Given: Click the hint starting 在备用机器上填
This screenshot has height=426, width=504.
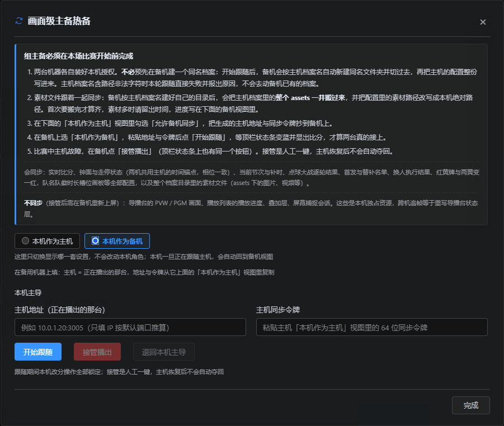Looking at the screenshot, I should [x=144, y=272].
